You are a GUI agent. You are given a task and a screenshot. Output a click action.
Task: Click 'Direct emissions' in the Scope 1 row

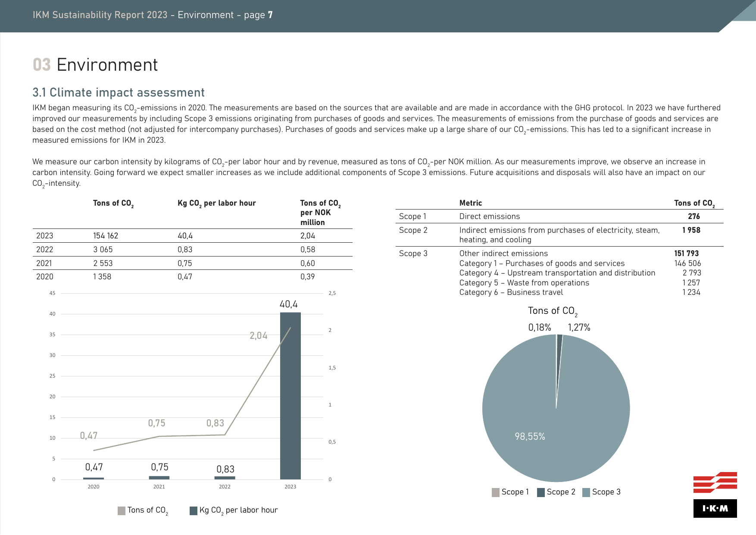490,216
